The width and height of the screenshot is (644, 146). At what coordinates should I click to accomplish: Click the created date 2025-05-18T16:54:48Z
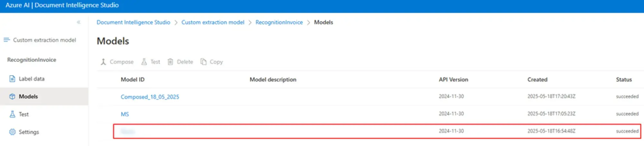[551, 131]
